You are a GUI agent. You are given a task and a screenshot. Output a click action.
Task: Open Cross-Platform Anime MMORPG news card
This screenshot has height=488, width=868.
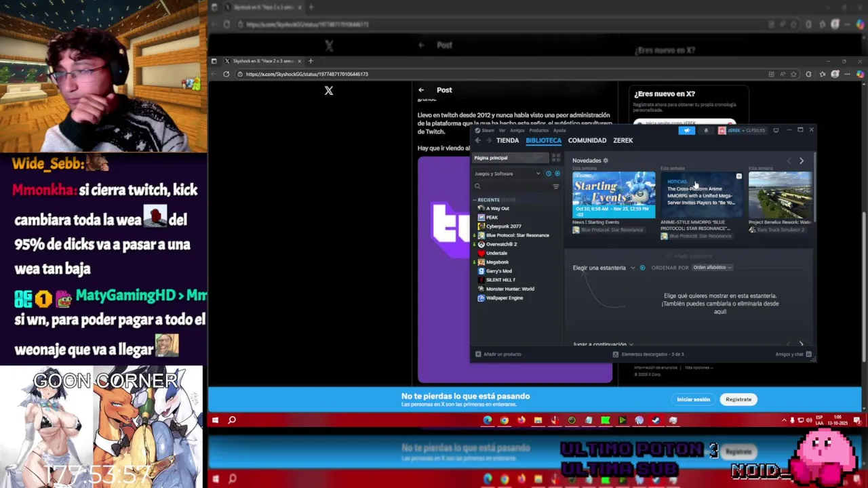point(701,195)
